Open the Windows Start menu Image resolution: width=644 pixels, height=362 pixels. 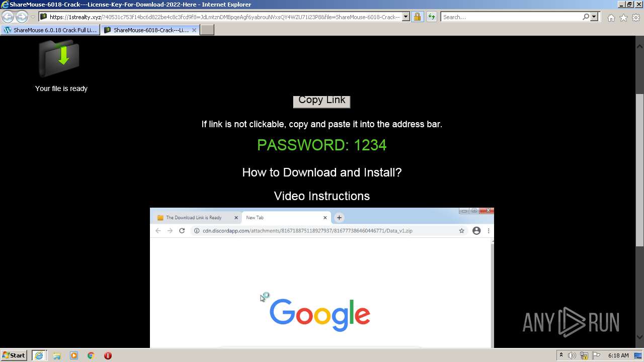[14, 355]
